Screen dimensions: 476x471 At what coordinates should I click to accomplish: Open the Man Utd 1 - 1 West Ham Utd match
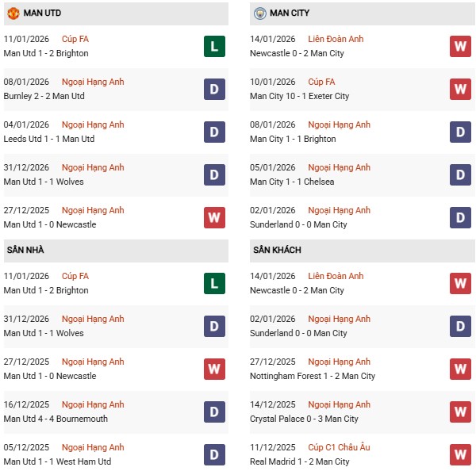click(57, 461)
